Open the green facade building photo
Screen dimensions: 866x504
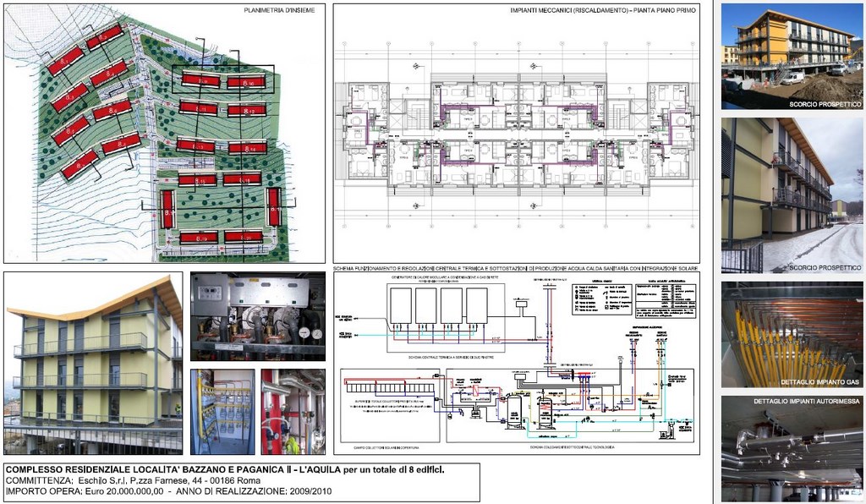pos(93,364)
